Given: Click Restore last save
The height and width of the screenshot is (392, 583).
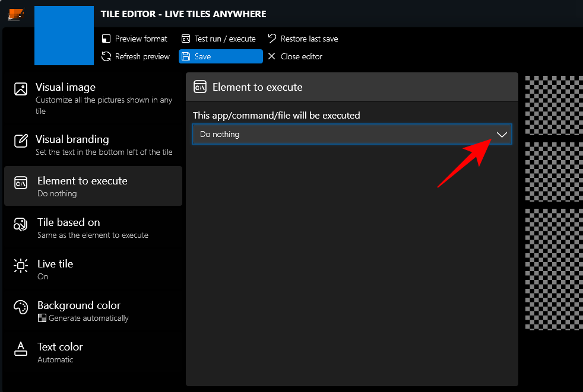Looking at the screenshot, I should [x=303, y=39].
